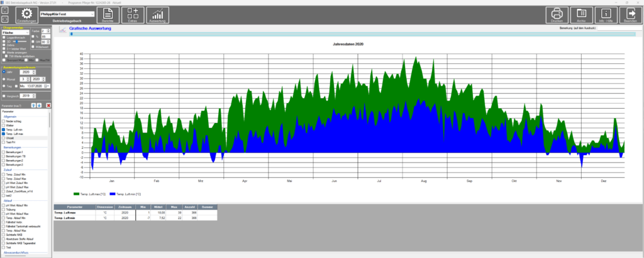
Task: Uncheck the Temp. Luft max parameter
Action: coord(4,134)
